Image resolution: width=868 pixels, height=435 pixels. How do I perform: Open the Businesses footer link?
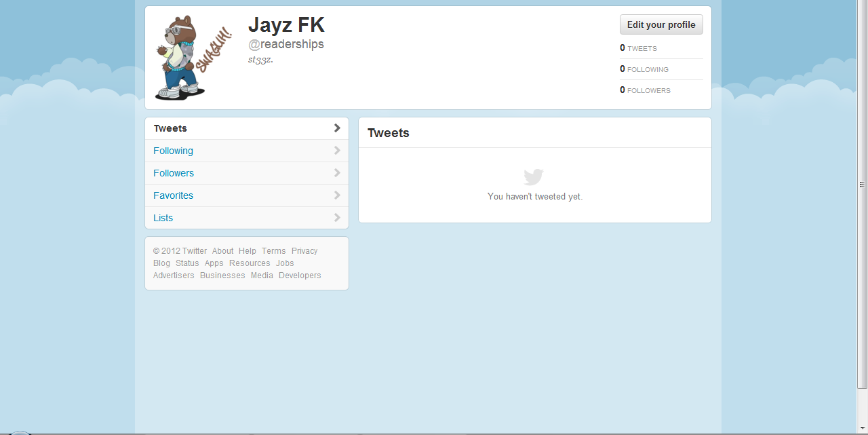point(222,276)
